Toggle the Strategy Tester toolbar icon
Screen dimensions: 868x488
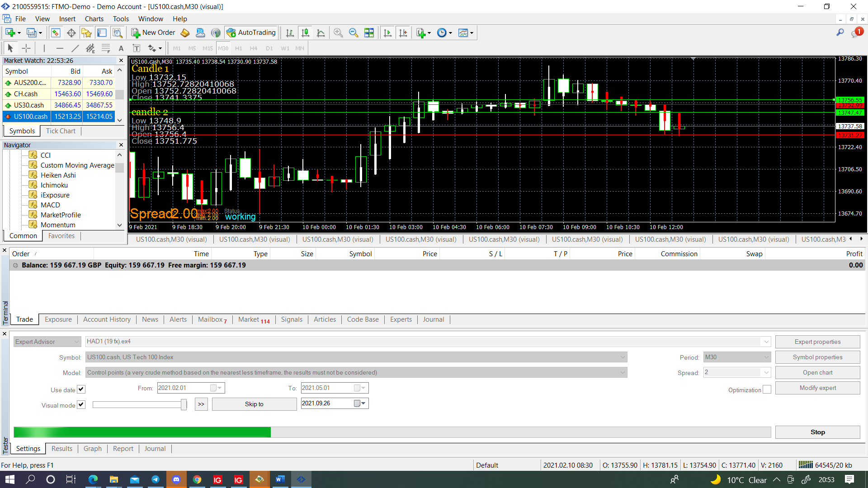coord(117,33)
